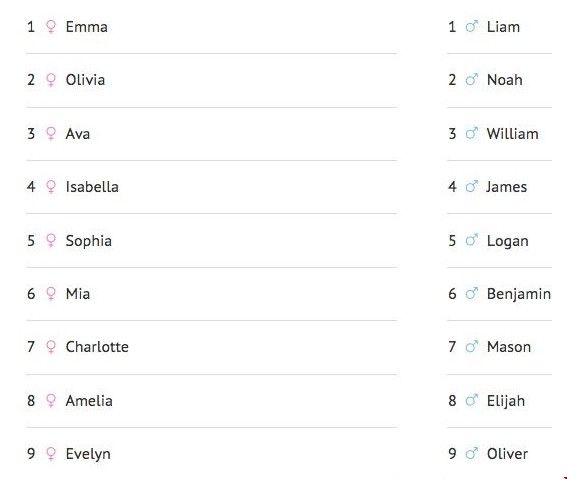Click rank number 1 in the girls list
Viewport: 567px width, 479px height.
31,27
